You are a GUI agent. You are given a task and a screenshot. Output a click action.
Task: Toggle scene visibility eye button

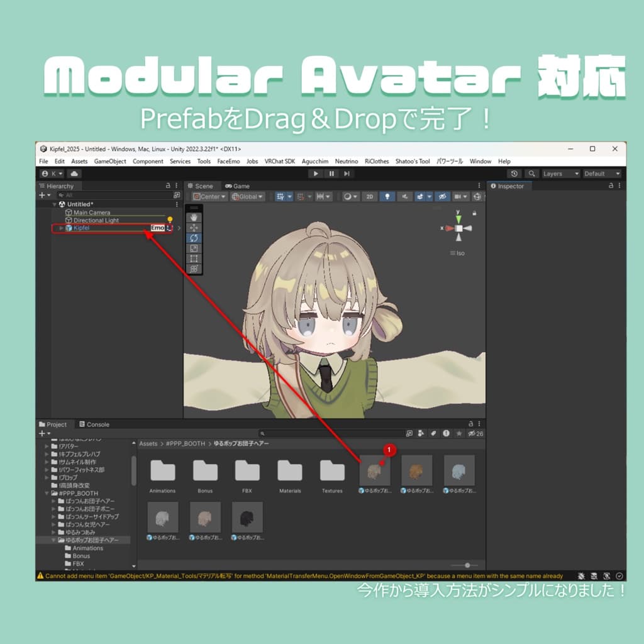click(442, 197)
